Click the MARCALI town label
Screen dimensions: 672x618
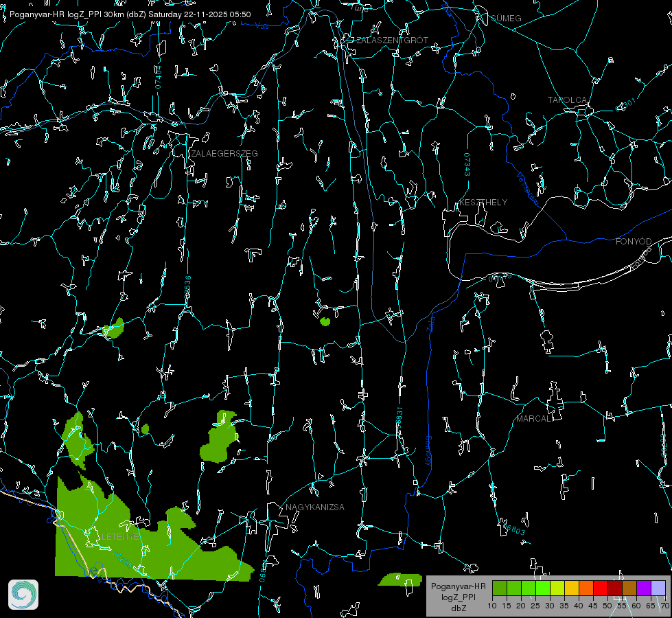point(535,418)
